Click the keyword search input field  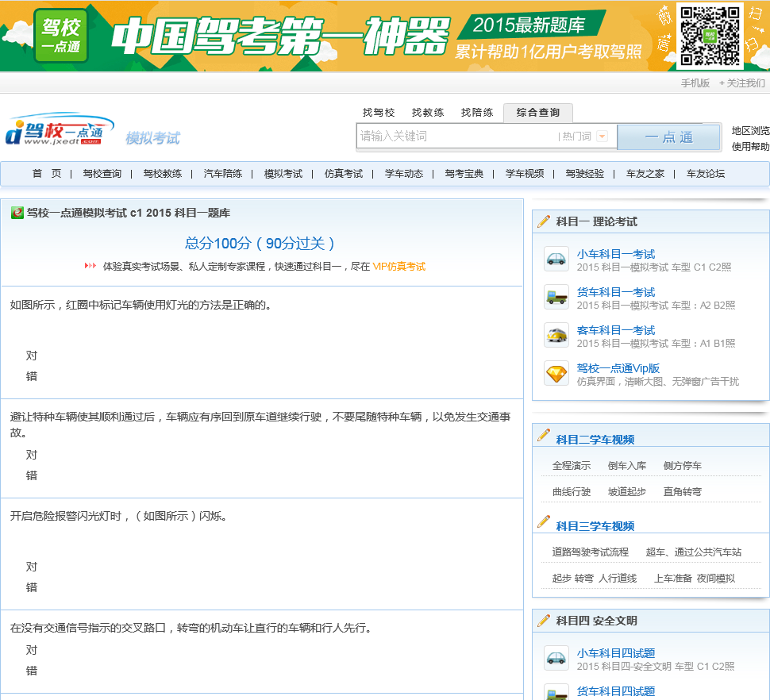[x=456, y=136]
